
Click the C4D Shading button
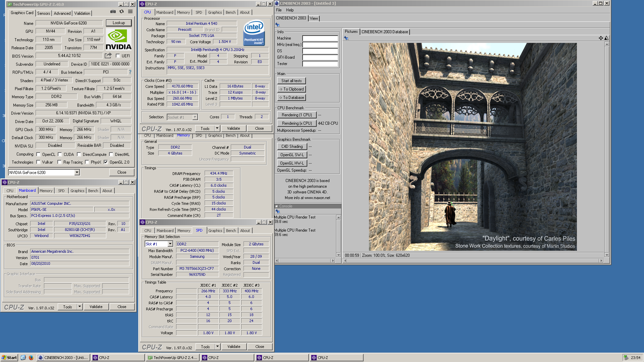click(292, 146)
